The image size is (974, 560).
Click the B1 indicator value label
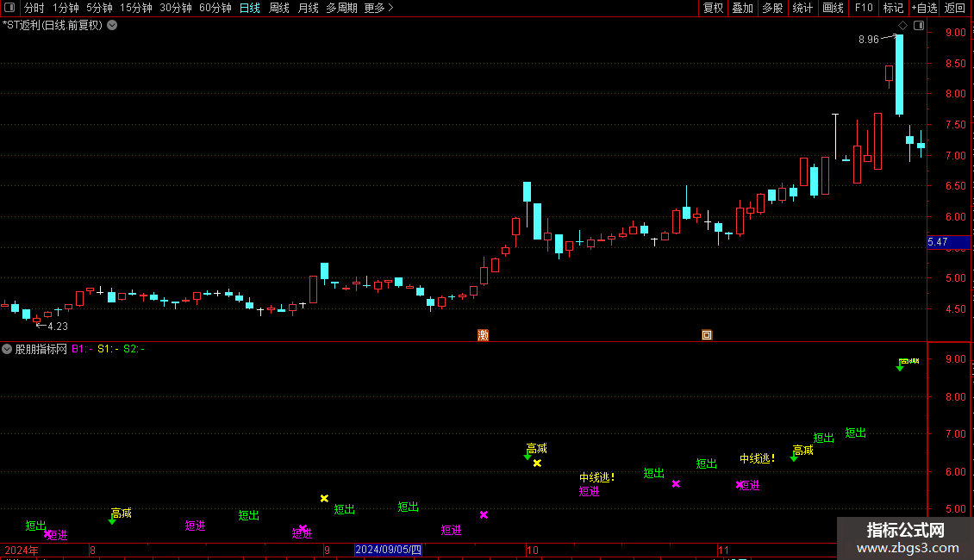pyautogui.click(x=82, y=349)
